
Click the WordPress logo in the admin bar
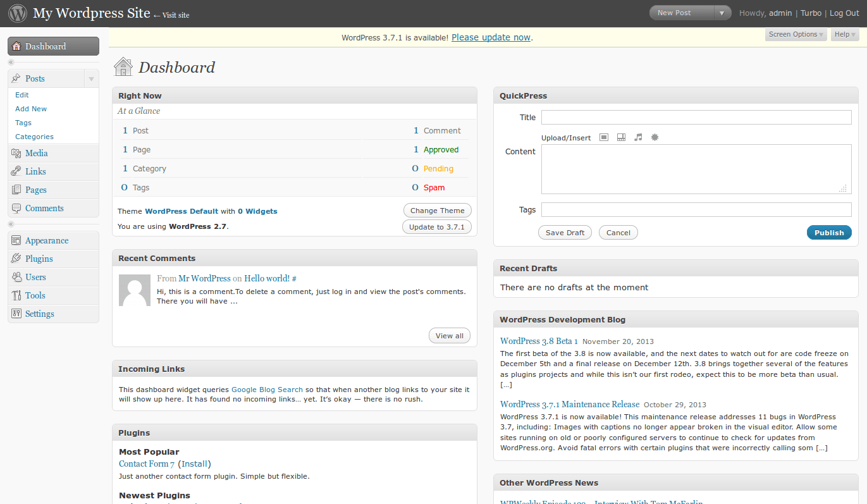[x=17, y=13]
